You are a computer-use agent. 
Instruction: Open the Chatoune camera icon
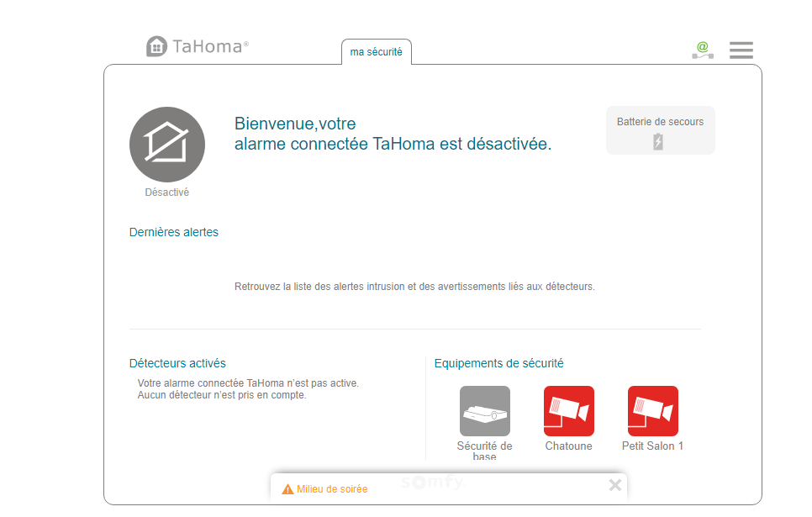[x=568, y=411]
